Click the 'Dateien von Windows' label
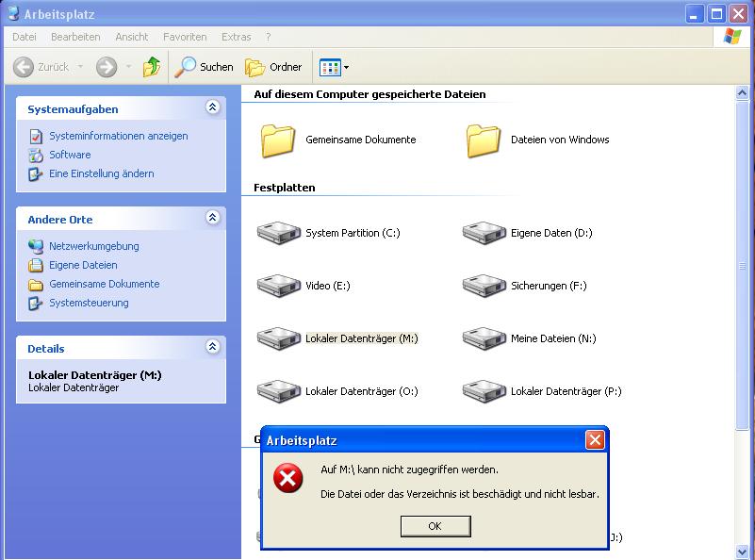This screenshot has width=755, height=560. 560,140
